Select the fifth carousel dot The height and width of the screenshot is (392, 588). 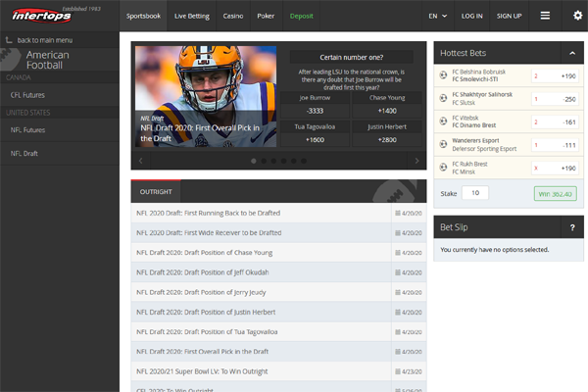pos(294,161)
